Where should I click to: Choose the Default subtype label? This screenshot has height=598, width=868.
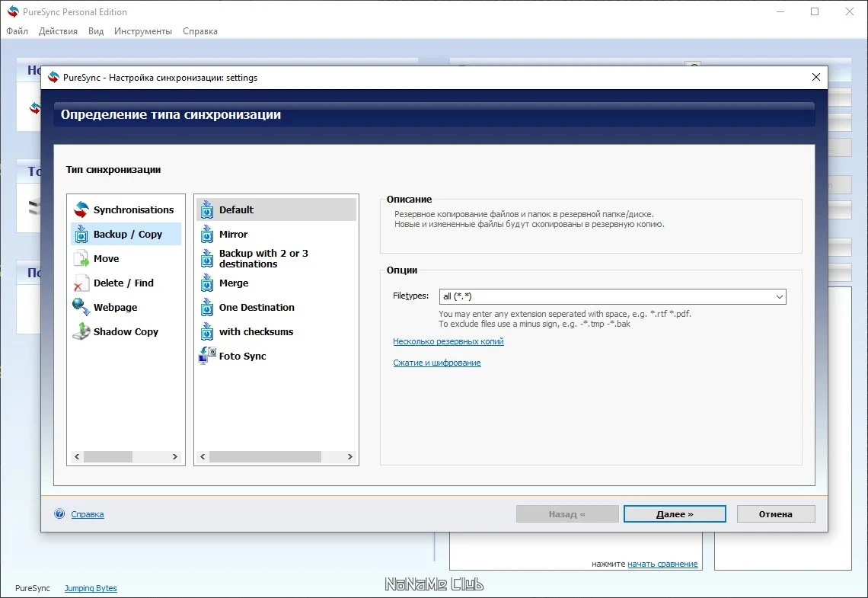(236, 209)
